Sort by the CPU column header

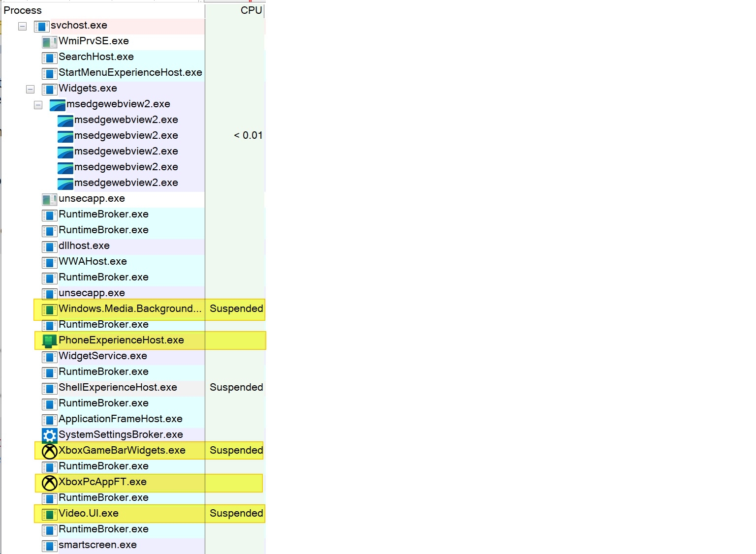251,10
